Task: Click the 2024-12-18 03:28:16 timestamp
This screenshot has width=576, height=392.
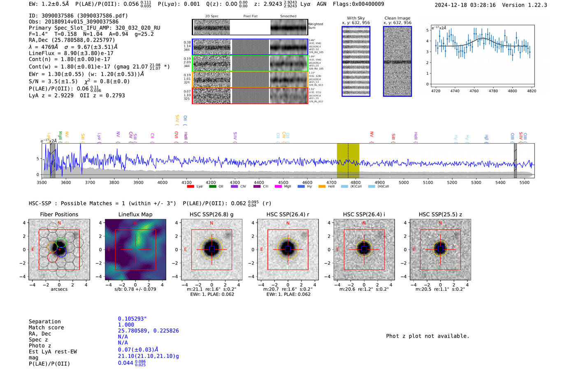Action: point(465,5)
